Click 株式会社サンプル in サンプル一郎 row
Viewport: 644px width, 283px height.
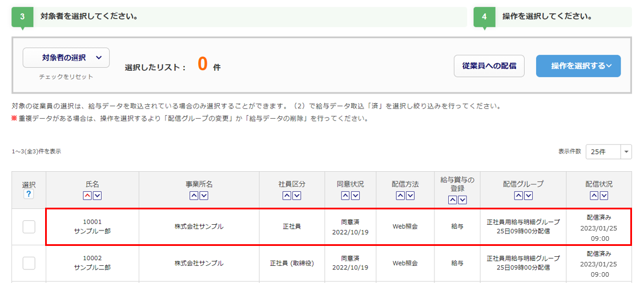[x=199, y=227]
